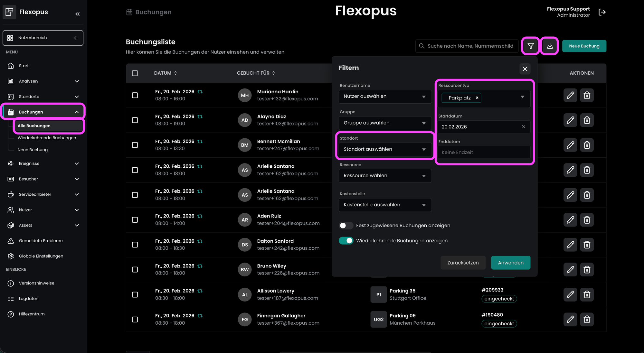Image resolution: width=644 pixels, height=353 pixels.
Task: Go to Gemeldete Probleme menu item
Action: [41, 241]
